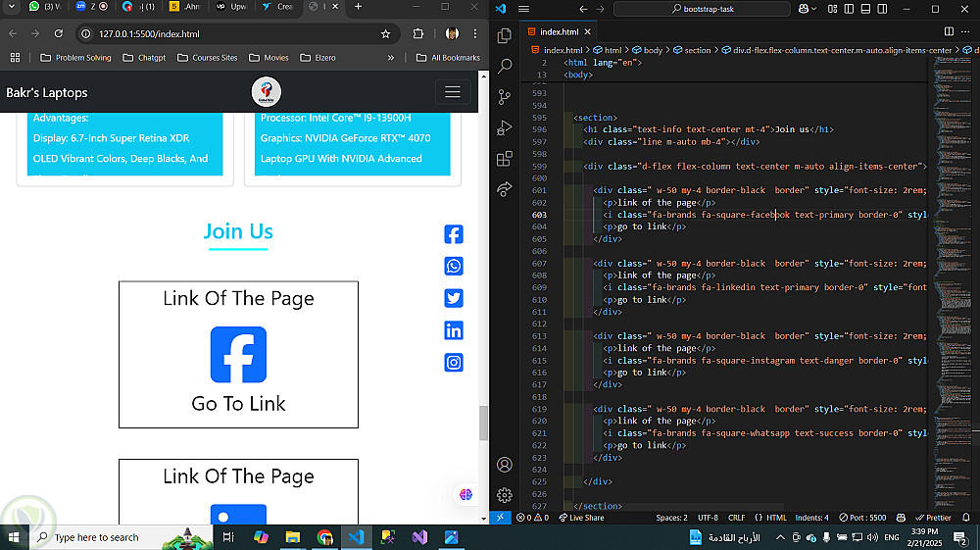The width and height of the screenshot is (980, 550).
Task: Open Run and Debug view
Action: click(505, 127)
